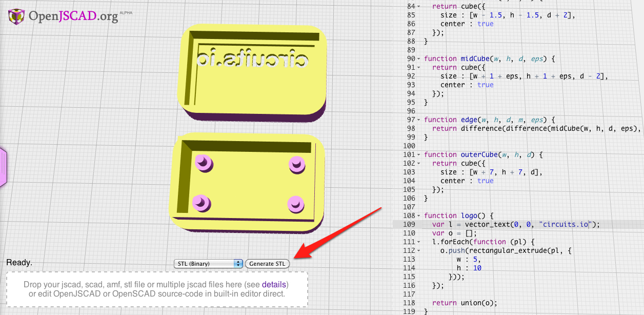The image size is (644, 315).
Task: Click line number 100 in gutter
Action: point(408,146)
